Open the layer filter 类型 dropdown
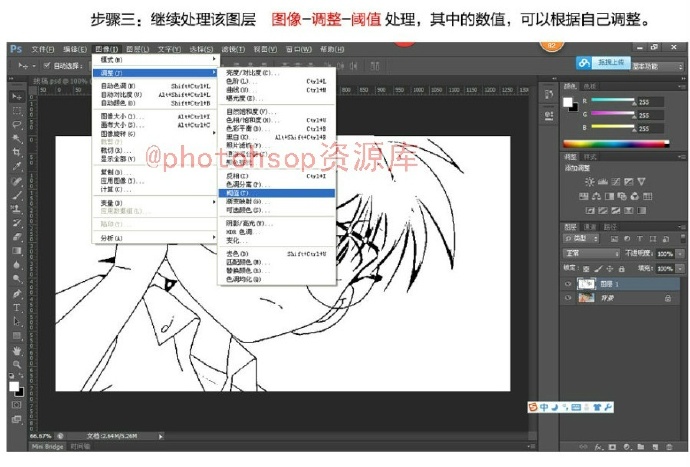Viewport: 690px width, 467px height. (581, 239)
